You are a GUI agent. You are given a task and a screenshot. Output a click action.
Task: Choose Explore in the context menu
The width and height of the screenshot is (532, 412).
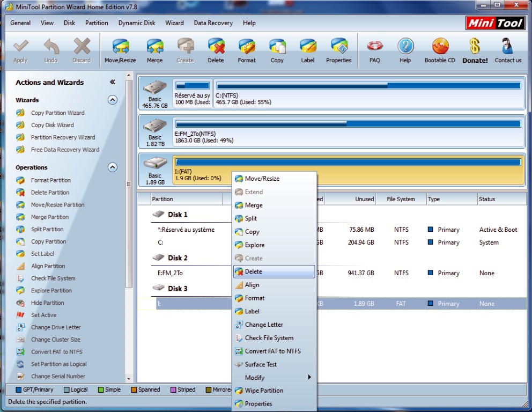(274, 245)
